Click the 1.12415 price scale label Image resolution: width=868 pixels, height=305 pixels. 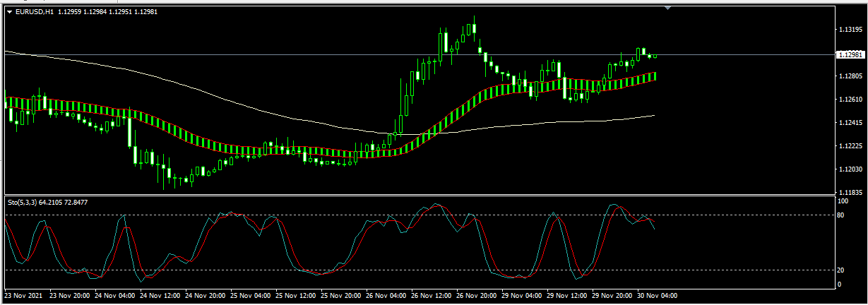tap(849, 123)
